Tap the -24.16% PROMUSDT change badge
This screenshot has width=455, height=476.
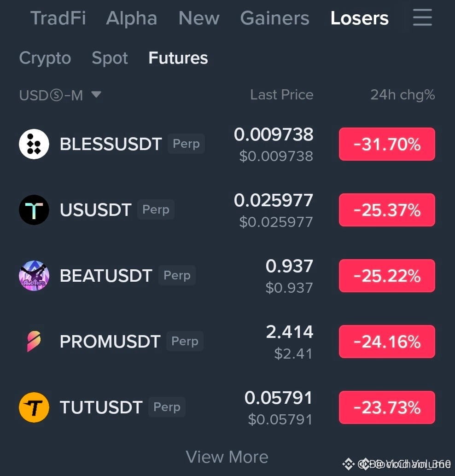387,342
